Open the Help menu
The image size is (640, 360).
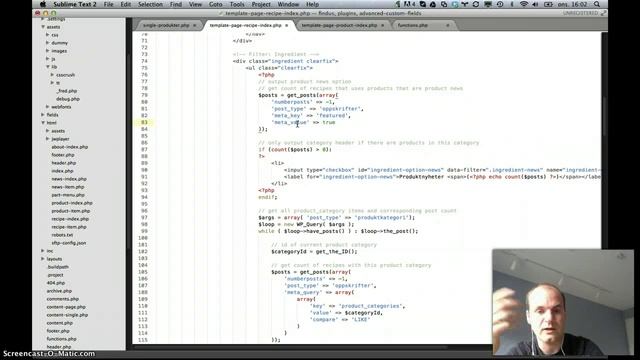[x=312, y=4]
